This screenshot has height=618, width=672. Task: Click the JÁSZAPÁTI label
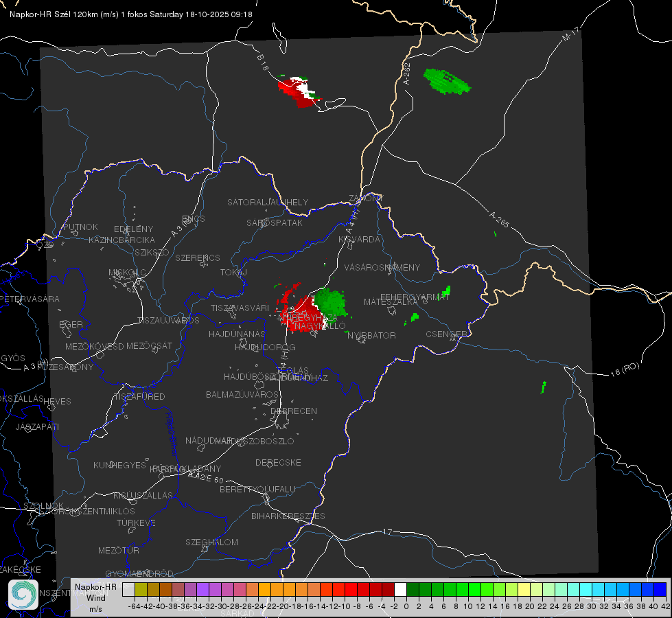click(x=37, y=426)
